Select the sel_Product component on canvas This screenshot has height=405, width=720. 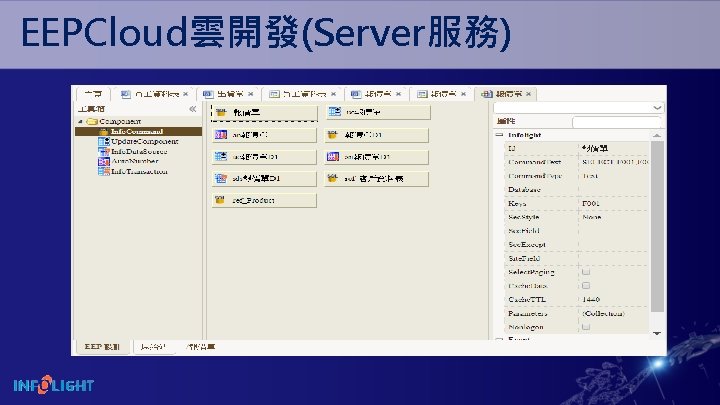coord(264,200)
